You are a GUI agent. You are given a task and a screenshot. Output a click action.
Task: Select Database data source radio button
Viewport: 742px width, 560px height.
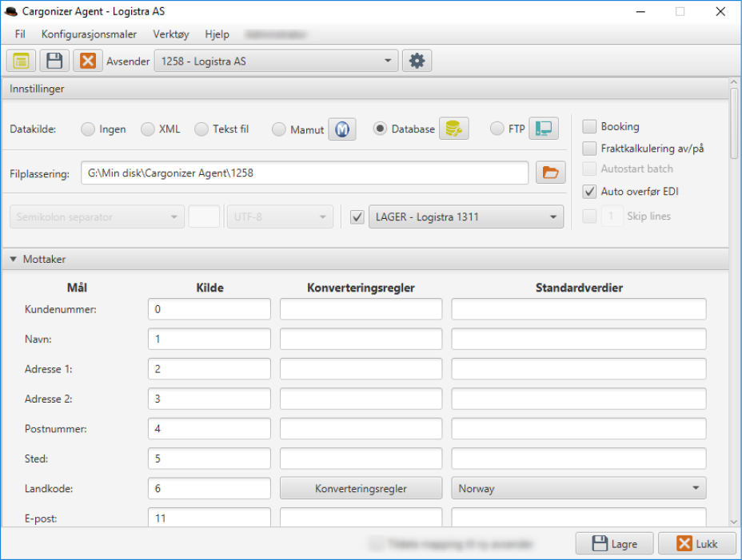coord(380,129)
